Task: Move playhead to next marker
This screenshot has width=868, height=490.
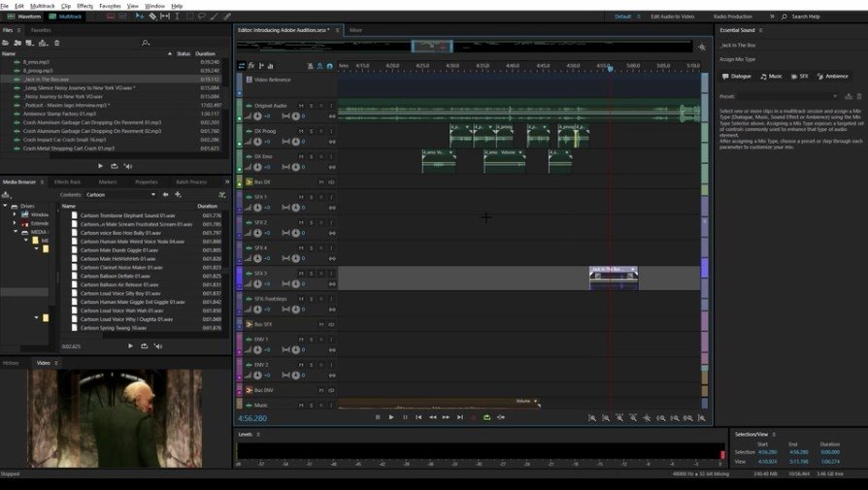Action: coord(460,417)
